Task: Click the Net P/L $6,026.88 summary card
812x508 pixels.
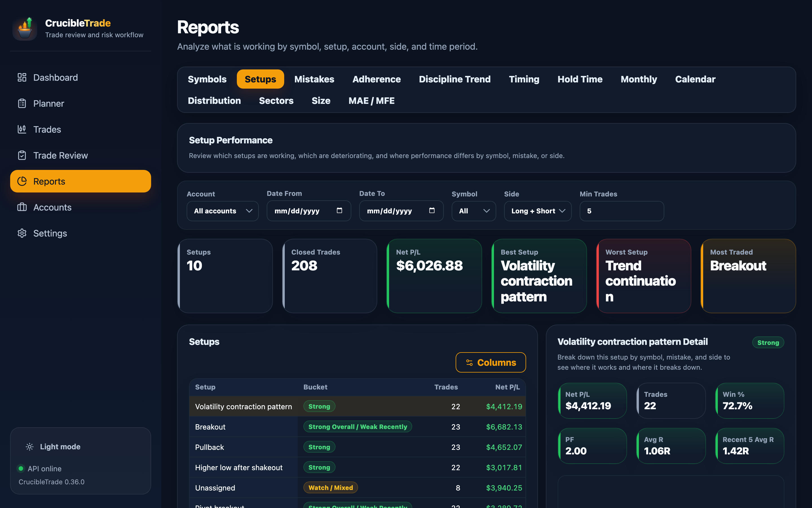Action: pyautogui.click(x=434, y=276)
